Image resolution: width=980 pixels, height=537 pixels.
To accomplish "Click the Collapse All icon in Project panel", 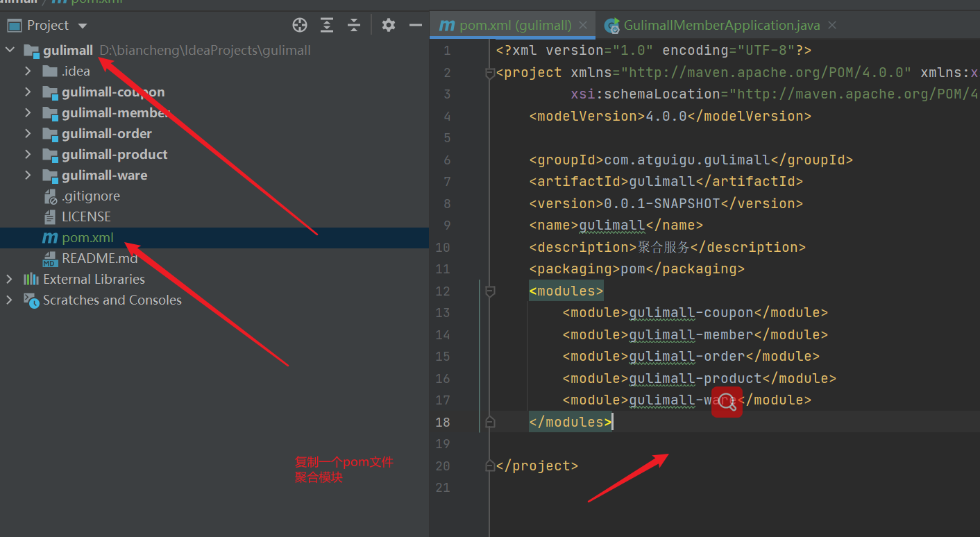I will click(x=354, y=25).
